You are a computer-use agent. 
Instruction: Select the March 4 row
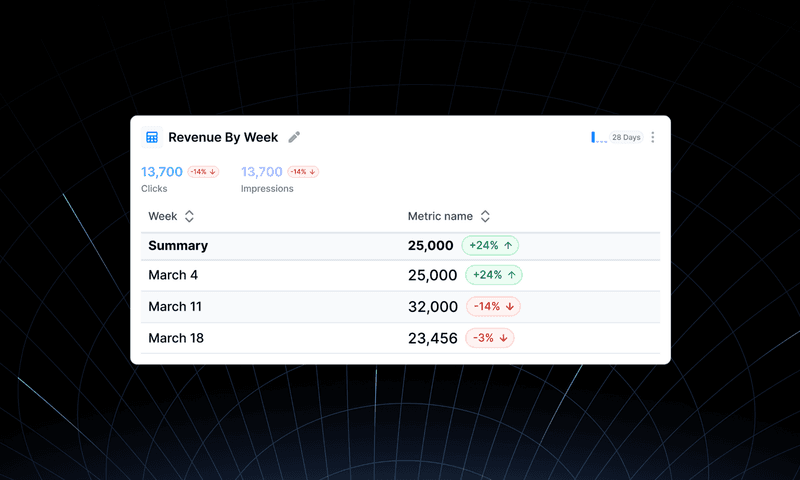click(401, 275)
